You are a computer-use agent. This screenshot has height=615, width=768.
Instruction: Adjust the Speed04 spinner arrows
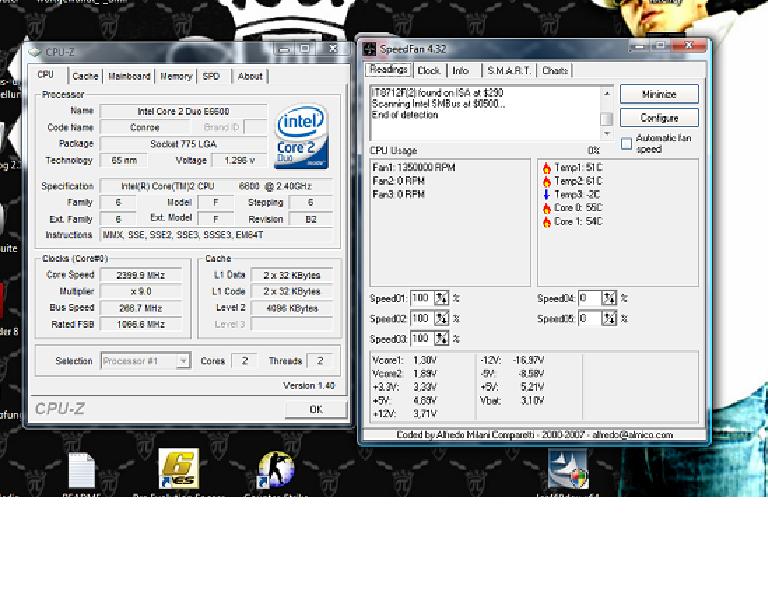pyautogui.click(x=609, y=298)
